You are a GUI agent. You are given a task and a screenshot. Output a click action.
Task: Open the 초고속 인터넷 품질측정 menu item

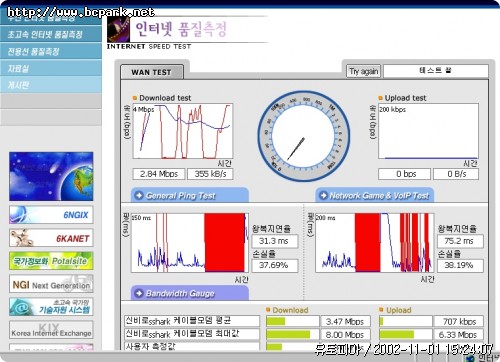pos(51,34)
